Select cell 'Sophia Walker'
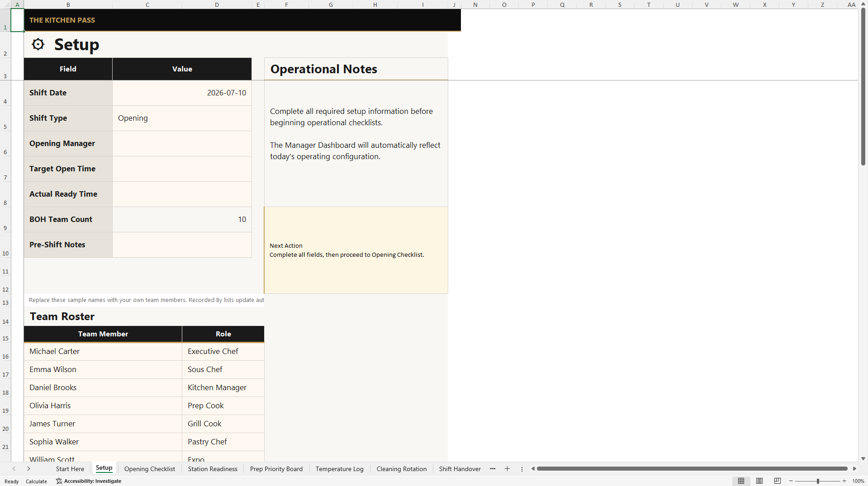Screen dimensions: 868x486 tap(103, 442)
